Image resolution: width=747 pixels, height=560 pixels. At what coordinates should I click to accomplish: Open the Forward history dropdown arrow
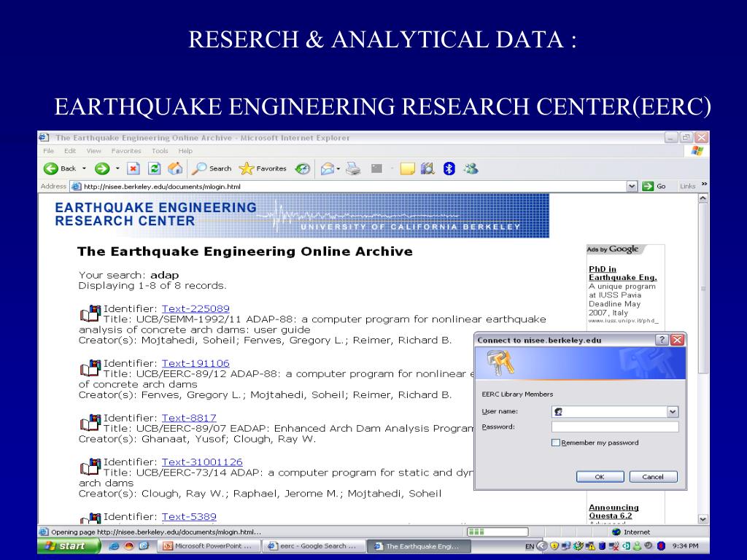tap(117, 168)
